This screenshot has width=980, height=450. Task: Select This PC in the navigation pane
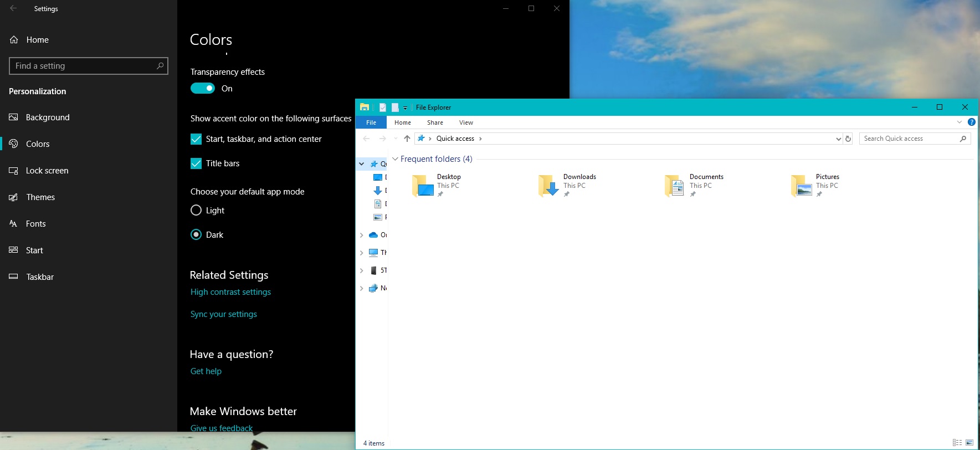pyautogui.click(x=378, y=253)
